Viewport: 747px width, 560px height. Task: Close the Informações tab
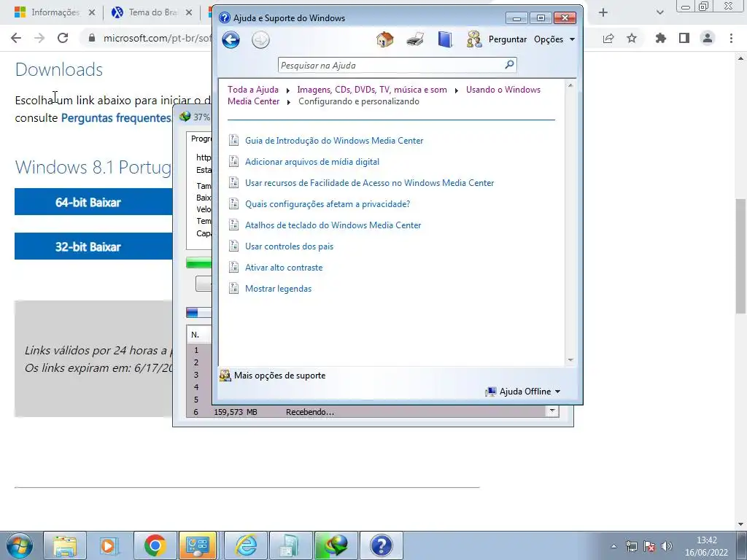pyautogui.click(x=92, y=12)
